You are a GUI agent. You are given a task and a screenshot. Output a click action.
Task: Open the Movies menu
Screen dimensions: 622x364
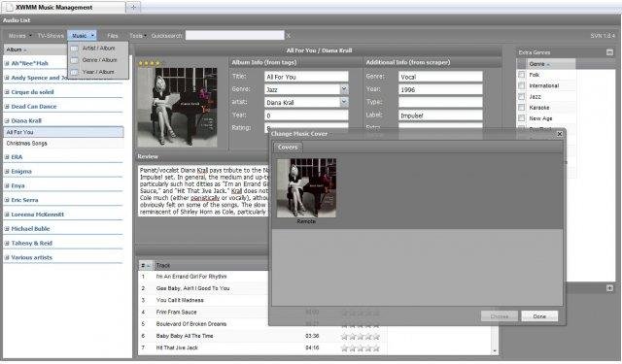(19, 36)
